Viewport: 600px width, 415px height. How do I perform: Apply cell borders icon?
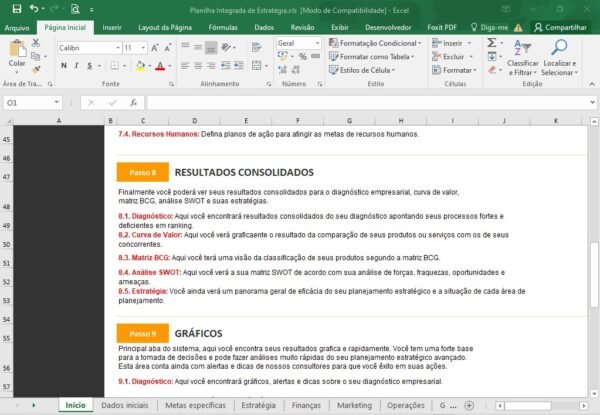[114, 66]
